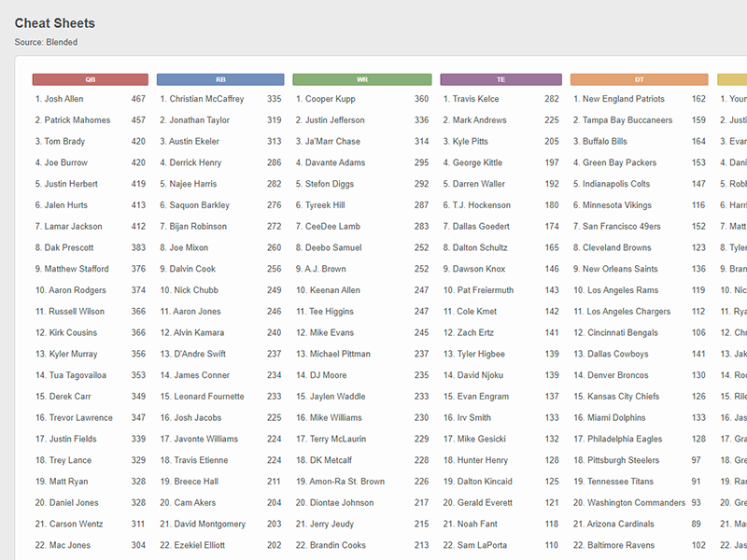Select Cooper Kupp in WR list
Screen dimensions: 747x560
(362, 99)
